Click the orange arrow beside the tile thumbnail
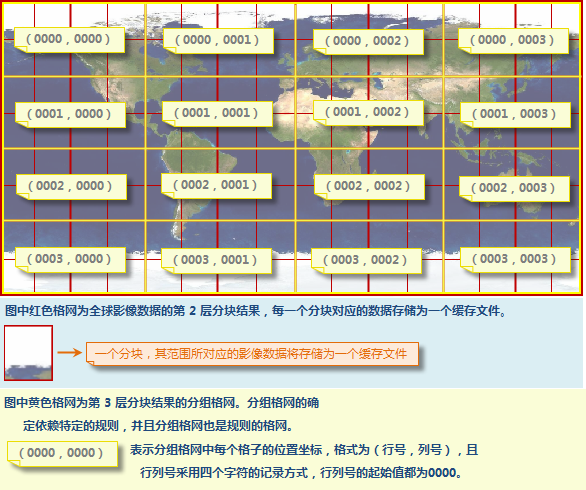 (70, 352)
